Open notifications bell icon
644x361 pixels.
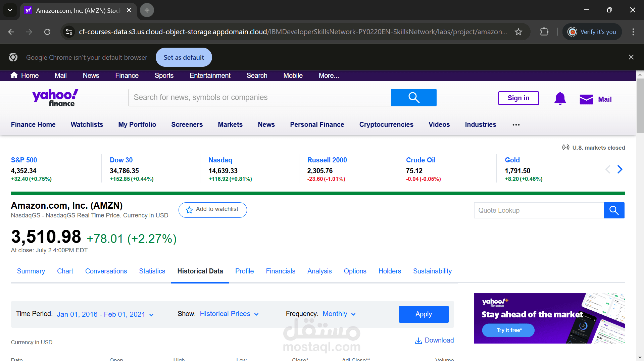coord(560,99)
